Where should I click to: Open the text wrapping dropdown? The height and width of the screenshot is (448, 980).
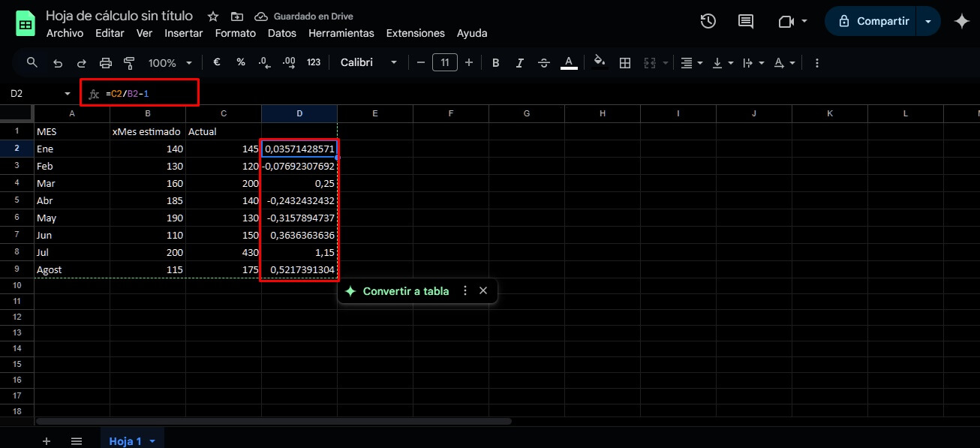pyautogui.click(x=753, y=63)
